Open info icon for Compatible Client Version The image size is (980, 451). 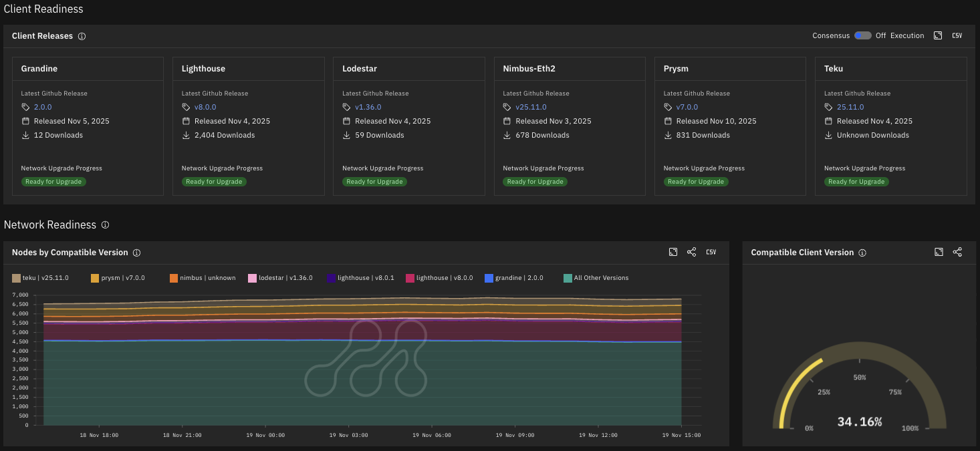[x=862, y=253]
